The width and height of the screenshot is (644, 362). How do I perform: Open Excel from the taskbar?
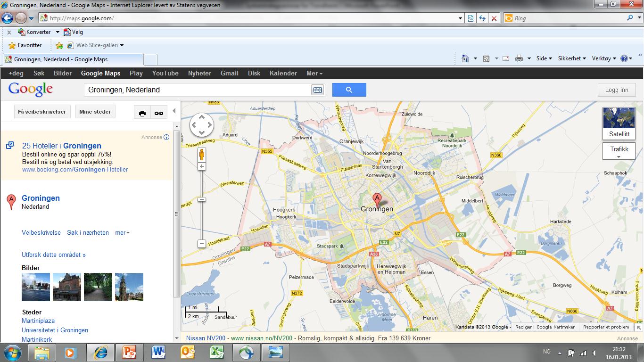pos(217,353)
